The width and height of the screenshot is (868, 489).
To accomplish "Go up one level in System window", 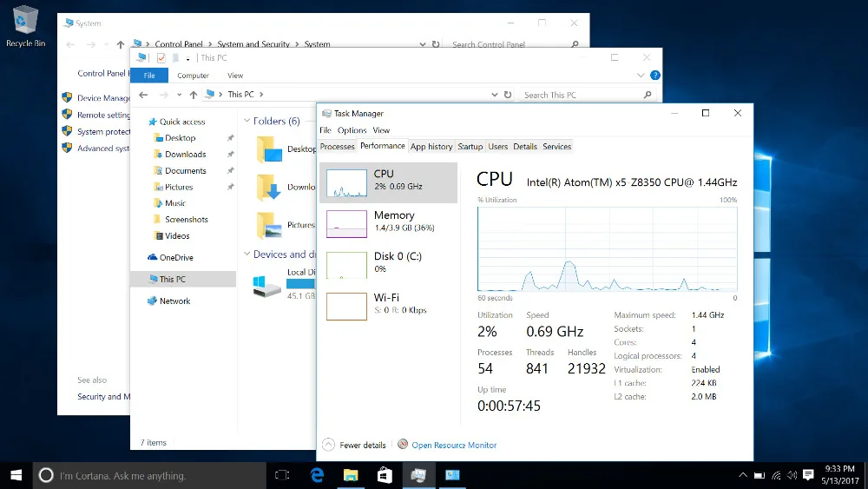I will 120,44.
